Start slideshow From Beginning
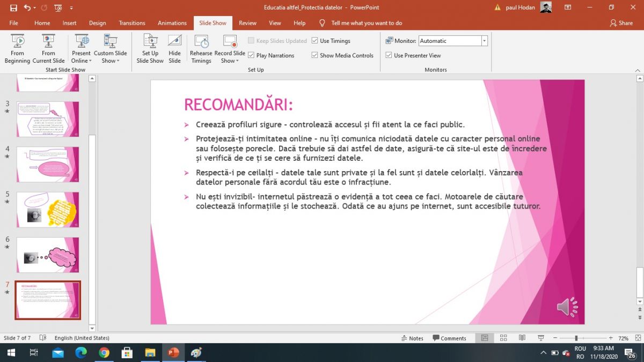 pyautogui.click(x=17, y=48)
